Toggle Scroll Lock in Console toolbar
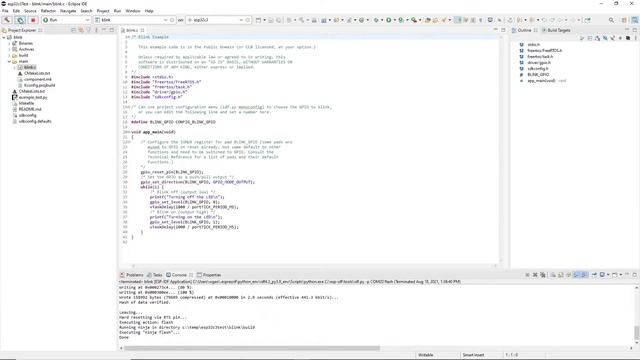 (560, 275)
